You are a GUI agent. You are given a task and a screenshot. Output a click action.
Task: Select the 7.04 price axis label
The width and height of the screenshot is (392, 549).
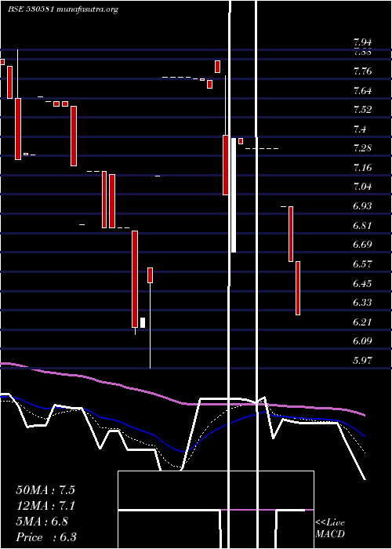pyautogui.click(x=362, y=186)
